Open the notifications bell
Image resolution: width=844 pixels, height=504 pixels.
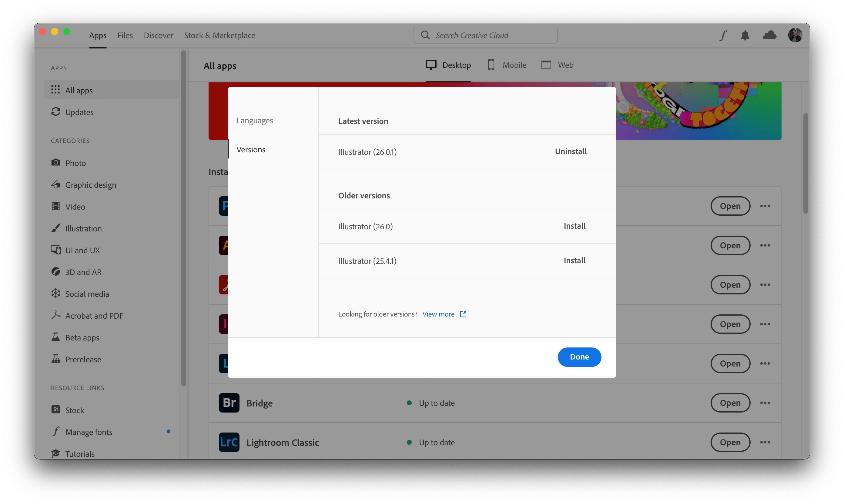tap(745, 35)
